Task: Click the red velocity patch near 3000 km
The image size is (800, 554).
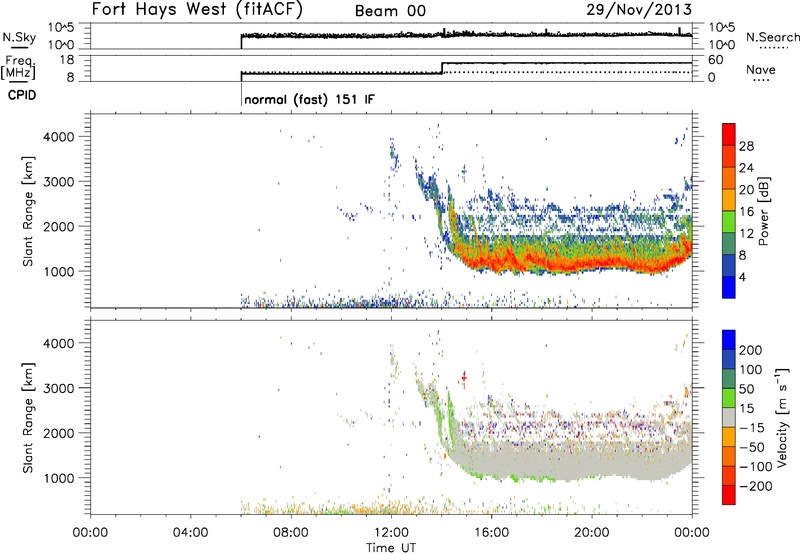Action: click(464, 377)
